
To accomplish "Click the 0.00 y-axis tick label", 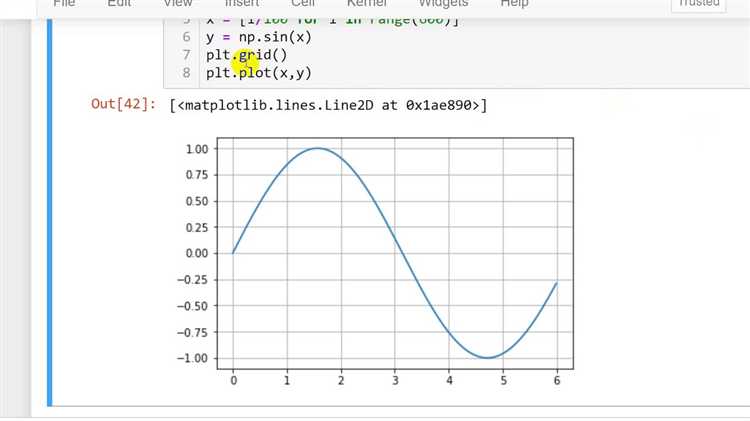I will (197, 253).
